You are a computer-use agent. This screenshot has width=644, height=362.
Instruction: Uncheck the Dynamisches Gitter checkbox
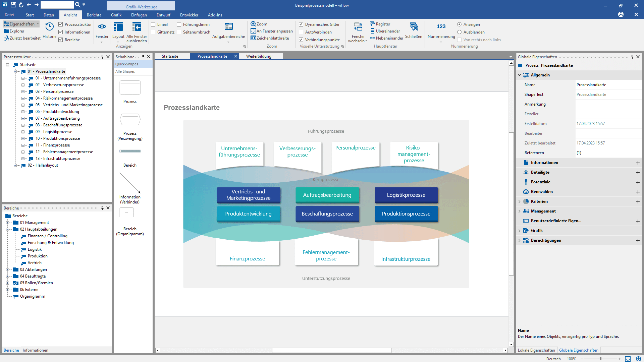301,24
